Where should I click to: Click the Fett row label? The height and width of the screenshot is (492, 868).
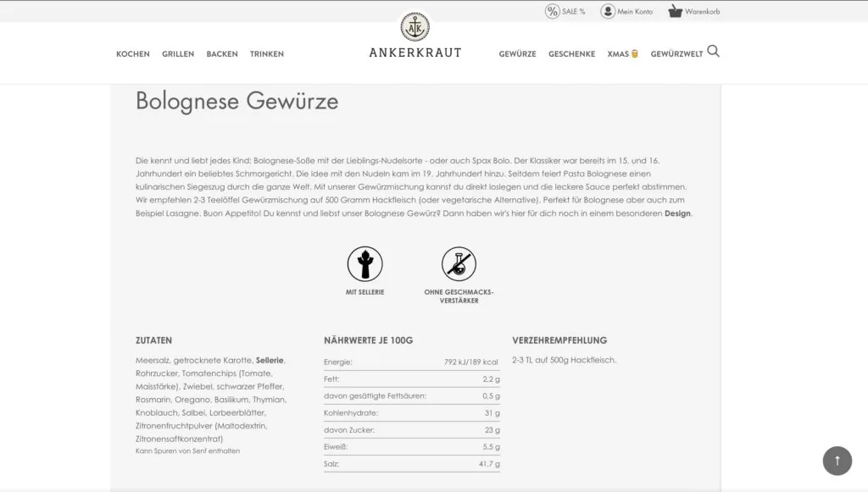click(x=331, y=379)
